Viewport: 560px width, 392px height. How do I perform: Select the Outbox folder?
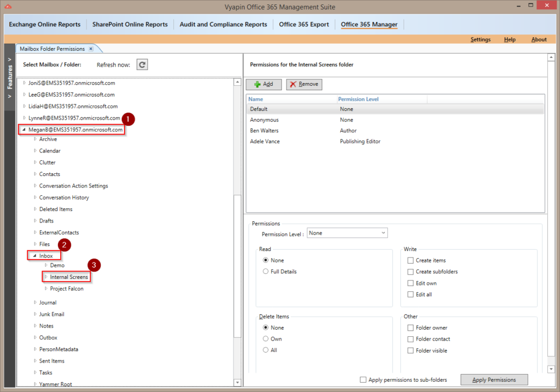tap(48, 337)
